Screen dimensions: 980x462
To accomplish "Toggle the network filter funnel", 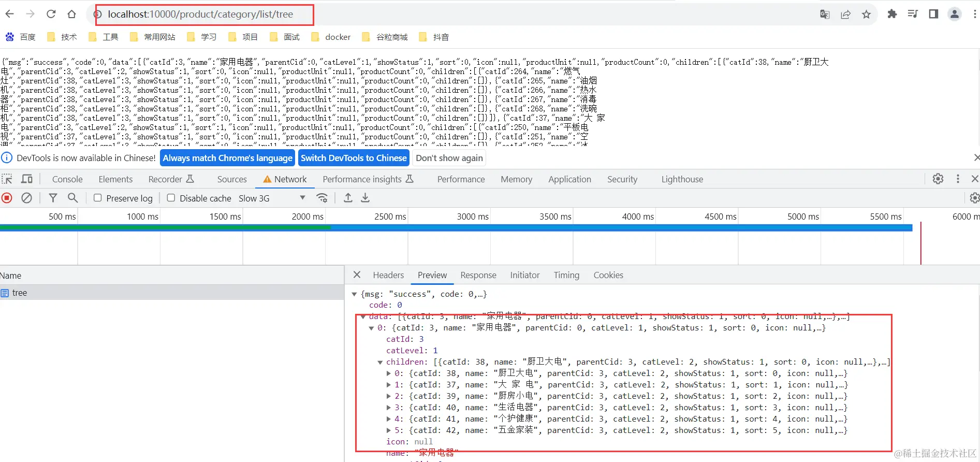I will click(x=53, y=198).
